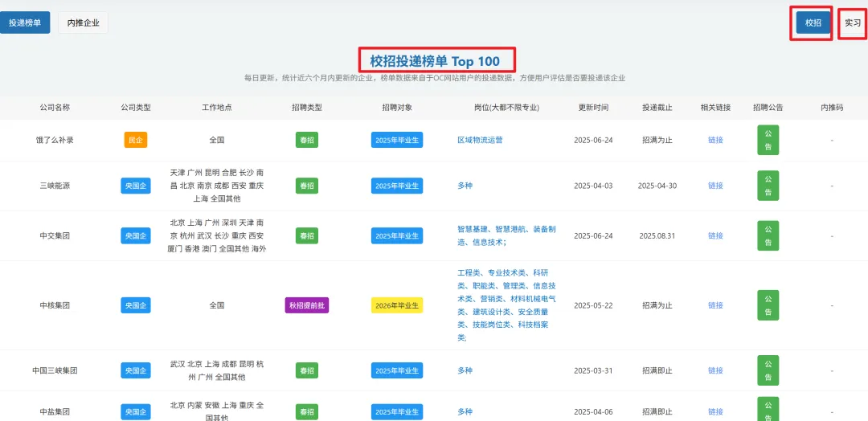Click 链接 for 中国三峡集团

(x=716, y=370)
